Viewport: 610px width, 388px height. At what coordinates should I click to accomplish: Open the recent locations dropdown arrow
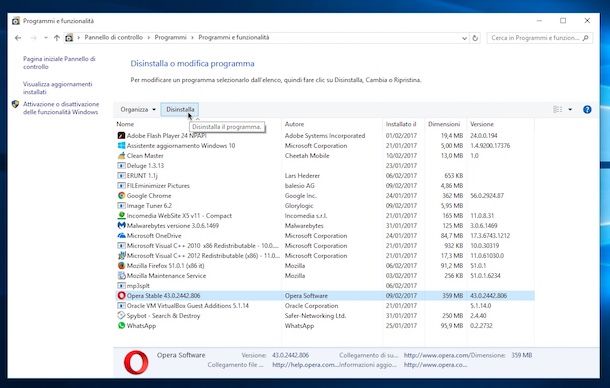coord(46,38)
